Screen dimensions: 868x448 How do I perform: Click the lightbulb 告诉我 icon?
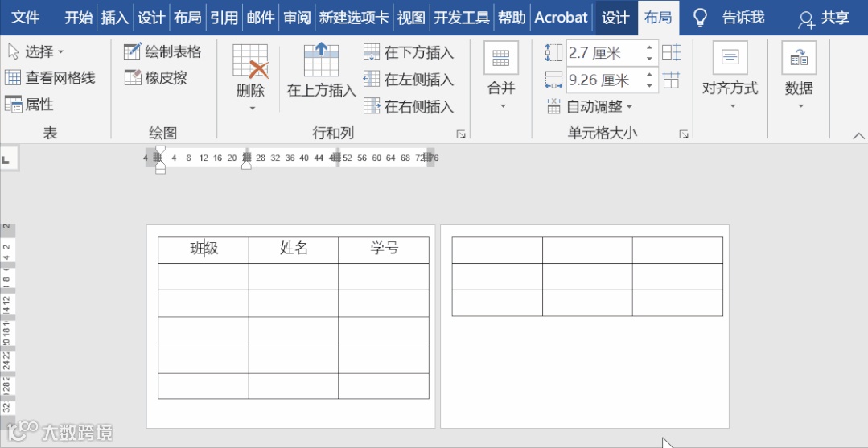coord(701,18)
